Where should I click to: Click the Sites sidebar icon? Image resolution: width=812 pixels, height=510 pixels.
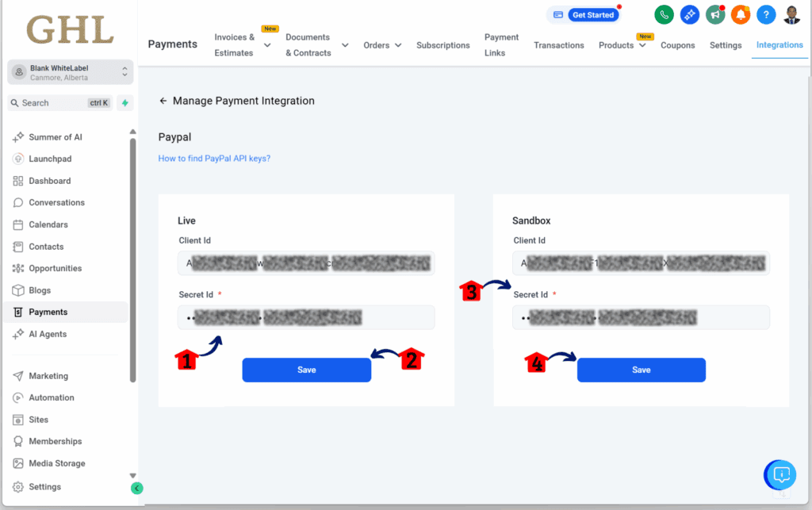point(18,420)
